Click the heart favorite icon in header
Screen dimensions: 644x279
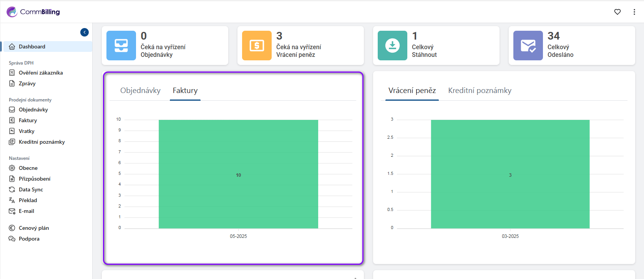tap(617, 12)
